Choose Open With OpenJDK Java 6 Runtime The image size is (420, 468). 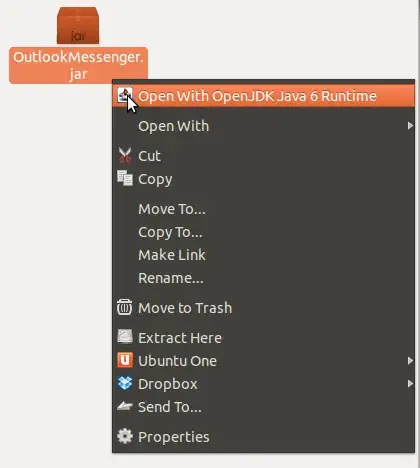[x=263, y=96]
